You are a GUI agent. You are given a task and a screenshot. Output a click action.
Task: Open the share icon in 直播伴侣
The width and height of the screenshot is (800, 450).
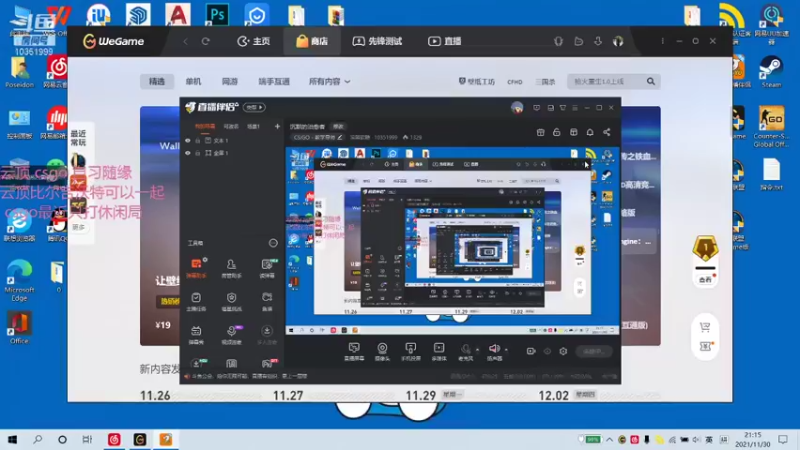point(607,133)
